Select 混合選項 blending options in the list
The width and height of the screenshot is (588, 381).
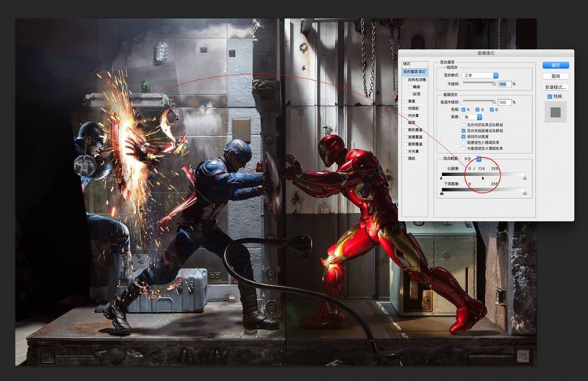[x=415, y=71]
